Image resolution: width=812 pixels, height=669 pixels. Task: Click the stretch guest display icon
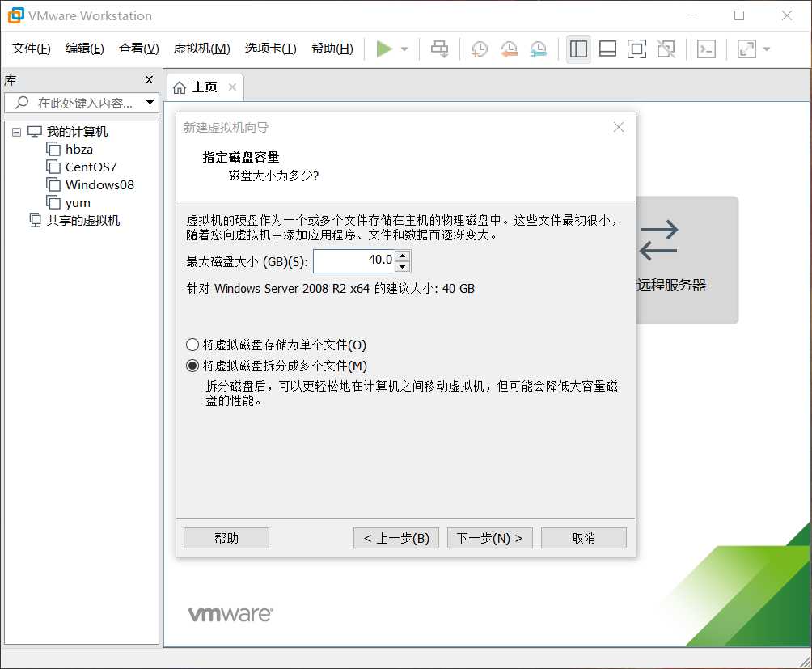click(x=746, y=49)
